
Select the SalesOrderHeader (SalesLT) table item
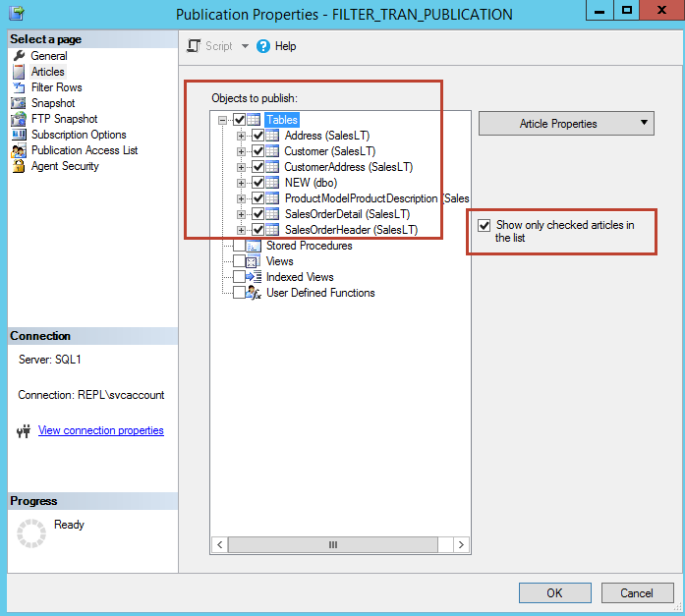pyautogui.click(x=350, y=230)
